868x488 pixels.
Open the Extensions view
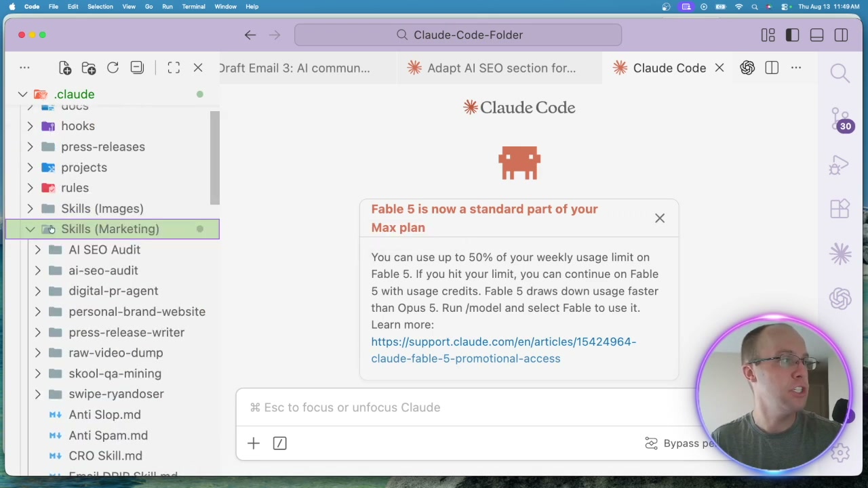[840, 209]
